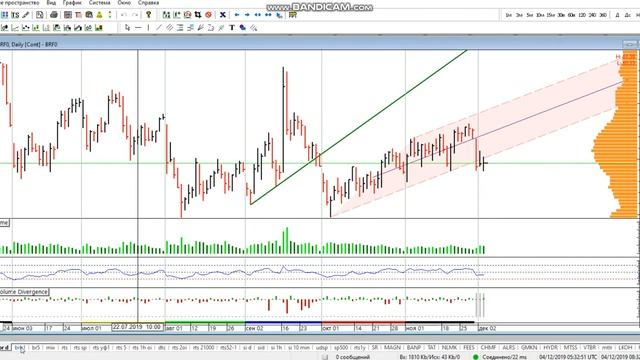Screen dimensions: 640x360
Task: Open the Окно menu
Action: click(x=124, y=2)
